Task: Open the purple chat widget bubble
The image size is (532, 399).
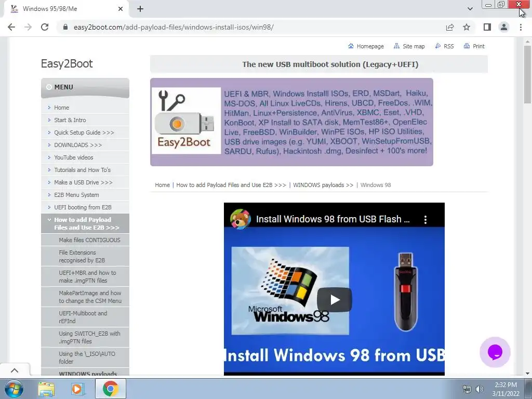Action: point(495,352)
